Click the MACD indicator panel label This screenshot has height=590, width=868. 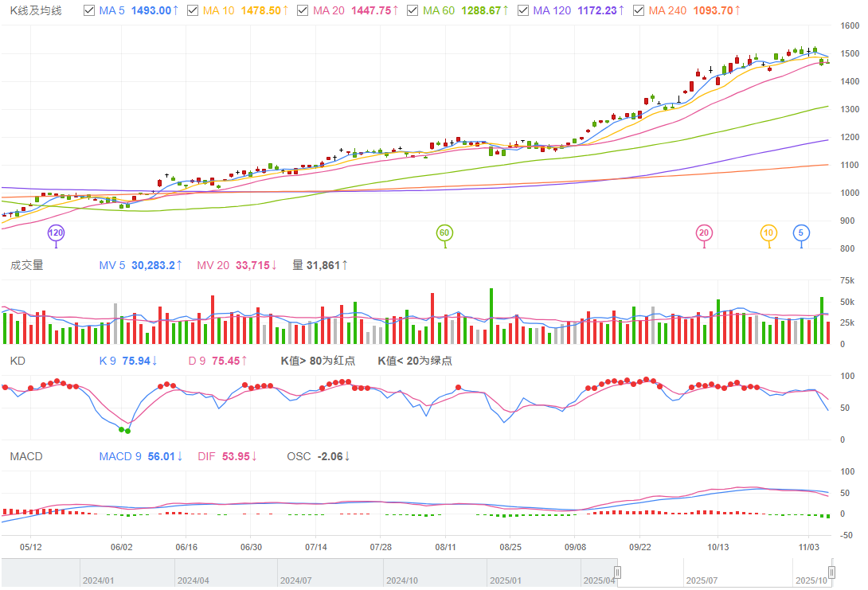coord(26,456)
